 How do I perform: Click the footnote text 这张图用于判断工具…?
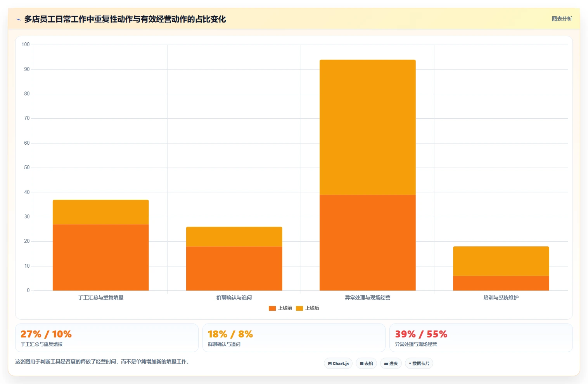pyautogui.click(x=102, y=362)
